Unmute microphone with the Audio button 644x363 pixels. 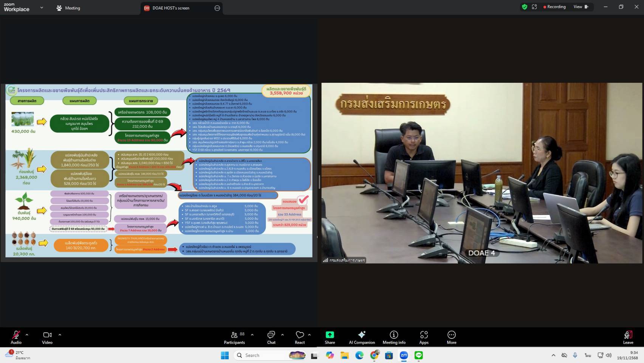coord(16,337)
